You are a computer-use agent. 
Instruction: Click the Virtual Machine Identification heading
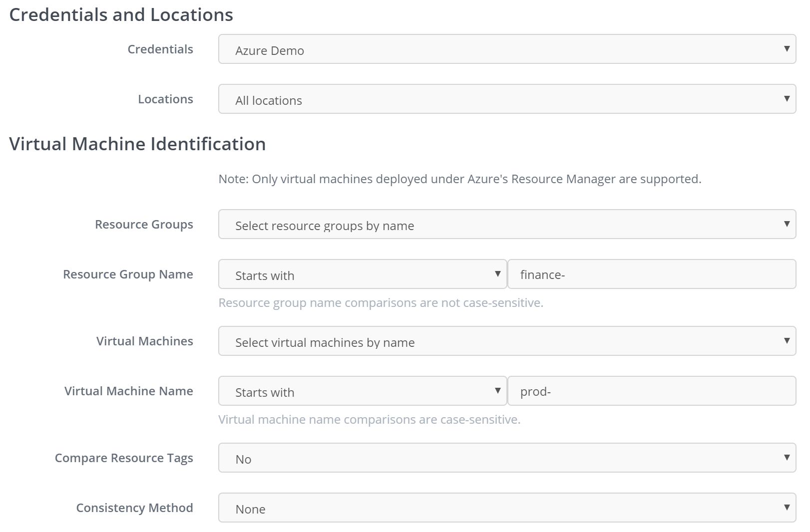click(x=137, y=144)
